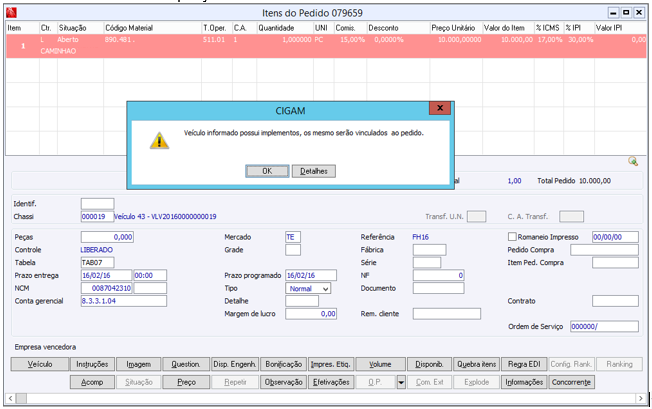The width and height of the screenshot is (652, 409).
Task: Click the Veículo button
Action: (40, 365)
